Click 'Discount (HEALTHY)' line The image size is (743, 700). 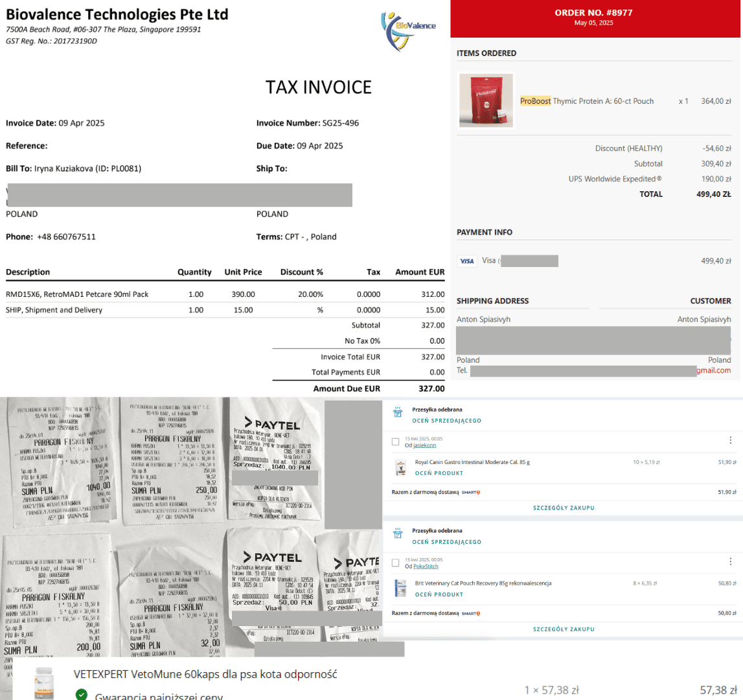663,148
